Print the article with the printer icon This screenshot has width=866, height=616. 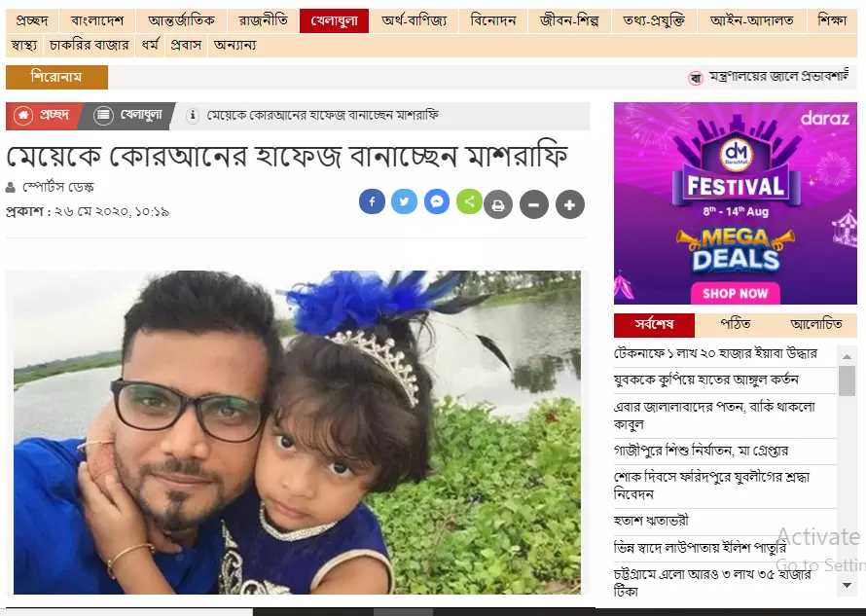click(498, 205)
